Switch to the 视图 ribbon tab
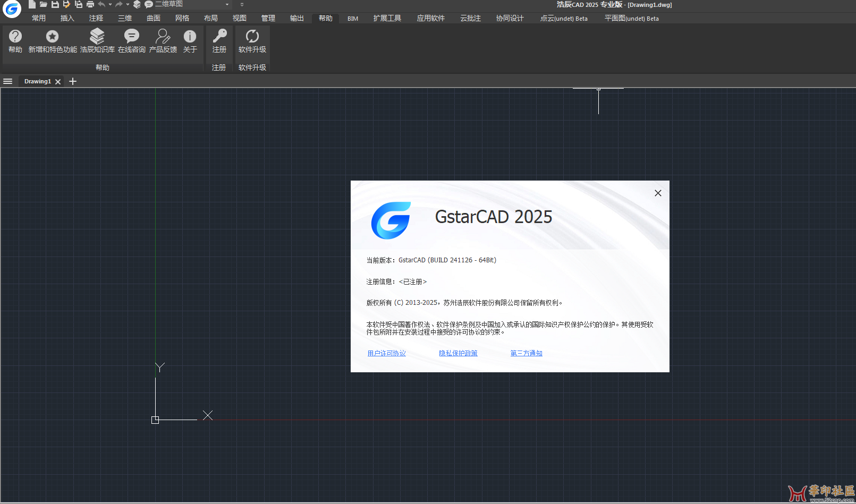Screen dimensions: 856x504 [240, 18]
